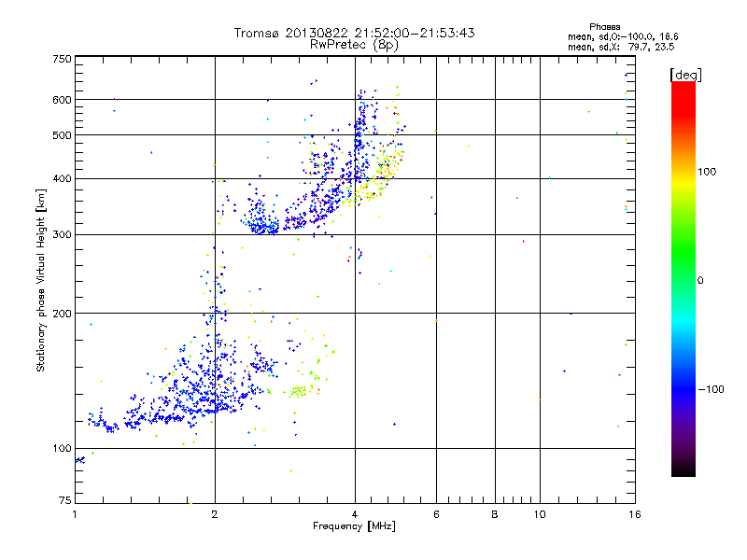Viewport: 747px width, 560px height.
Task: Click the rainbow phase colorbar
Action: coord(684,278)
